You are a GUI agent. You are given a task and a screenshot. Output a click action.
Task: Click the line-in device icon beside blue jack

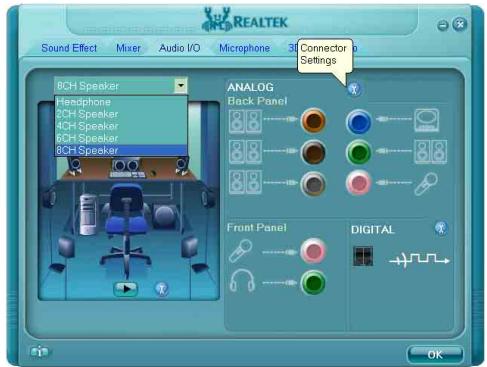426,120
